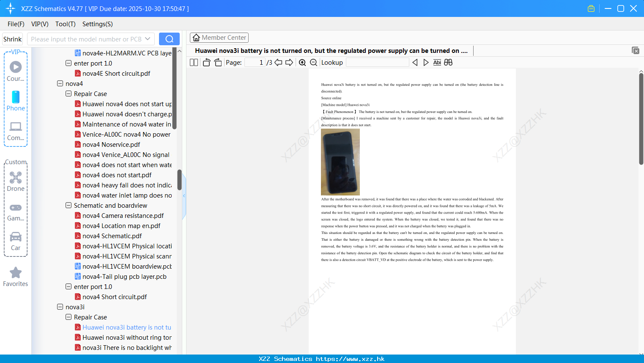Open nova4 Noservice.pdf

[107, 145]
